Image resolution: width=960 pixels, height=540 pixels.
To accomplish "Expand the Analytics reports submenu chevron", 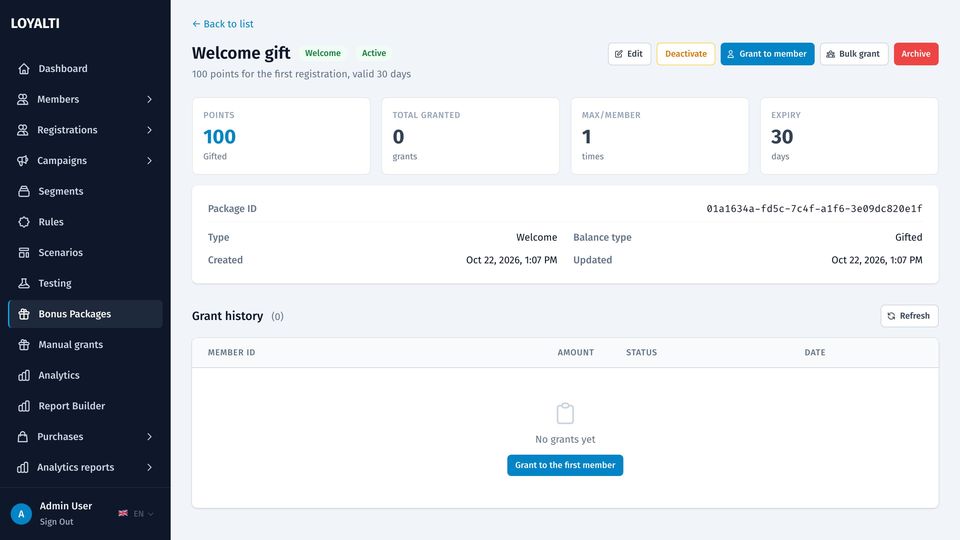I will pos(149,467).
